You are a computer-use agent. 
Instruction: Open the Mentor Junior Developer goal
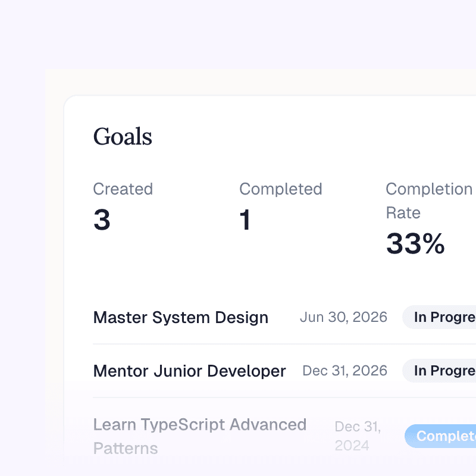pyautogui.click(x=189, y=371)
